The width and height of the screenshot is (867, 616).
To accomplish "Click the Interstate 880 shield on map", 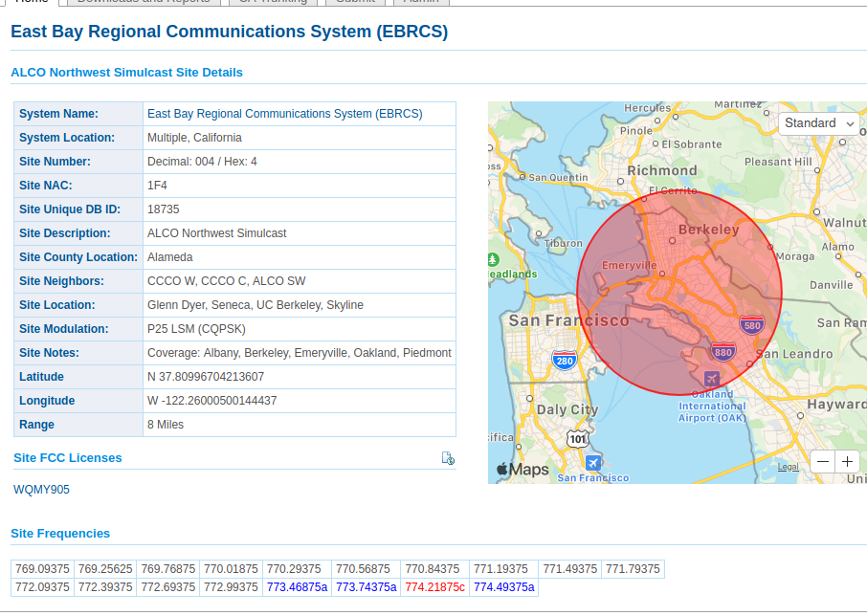I will (x=722, y=352).
